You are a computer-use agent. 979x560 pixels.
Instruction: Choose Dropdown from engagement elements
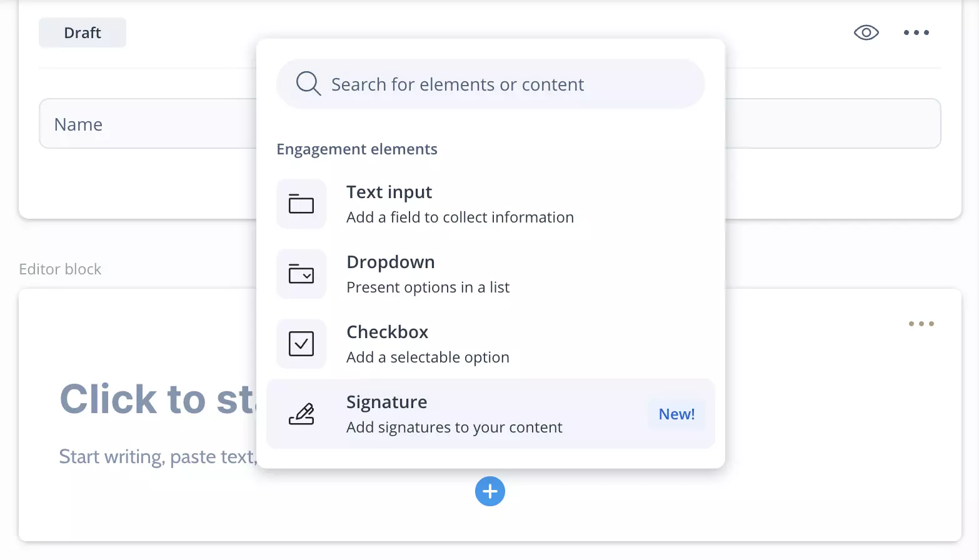pos(491,274)
